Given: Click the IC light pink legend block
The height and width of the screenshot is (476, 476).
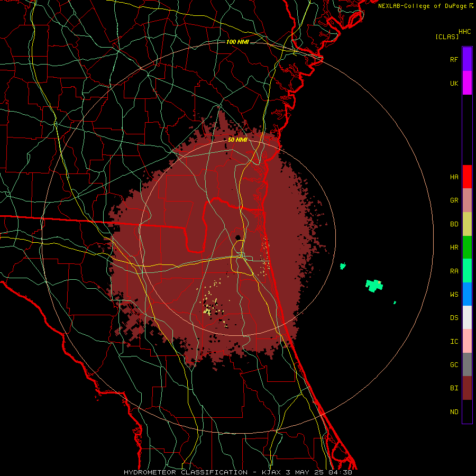Looking at the screenshot, I should pyautogui.click(x=467, y=341).
